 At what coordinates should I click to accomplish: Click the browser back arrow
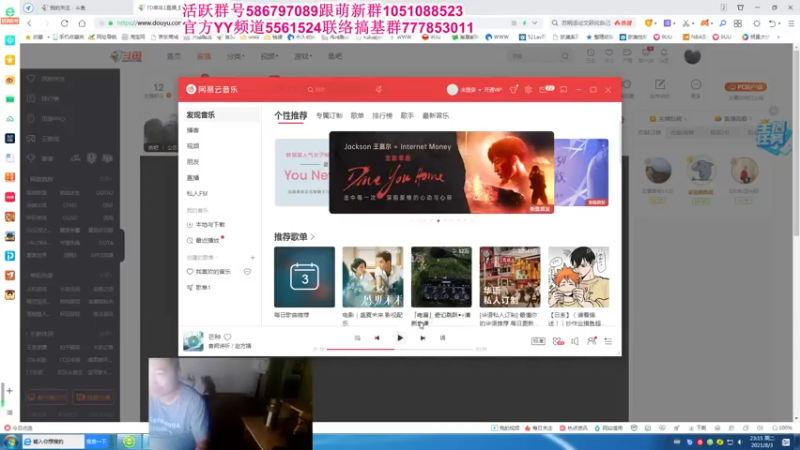coord(29,23)
